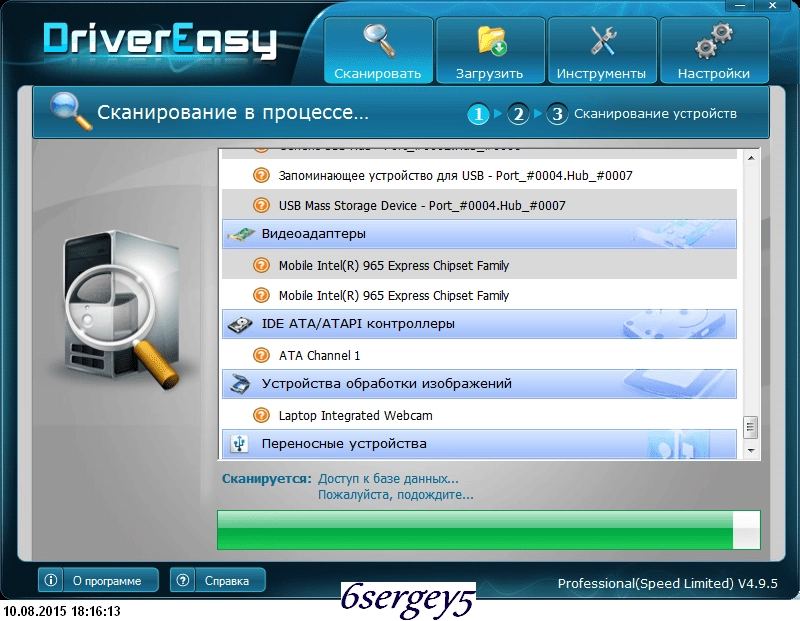Select the Laptop Integrated Webcam row

coord(479,415)
